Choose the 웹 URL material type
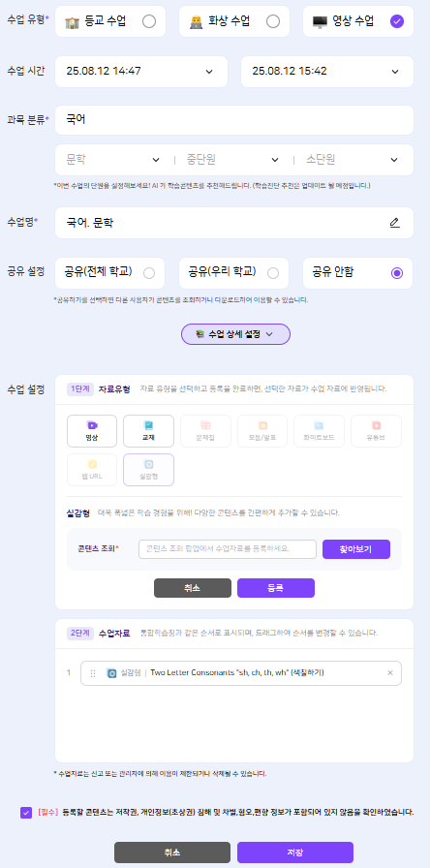Screen dimensions: 430x868 [x=92, y=470]
